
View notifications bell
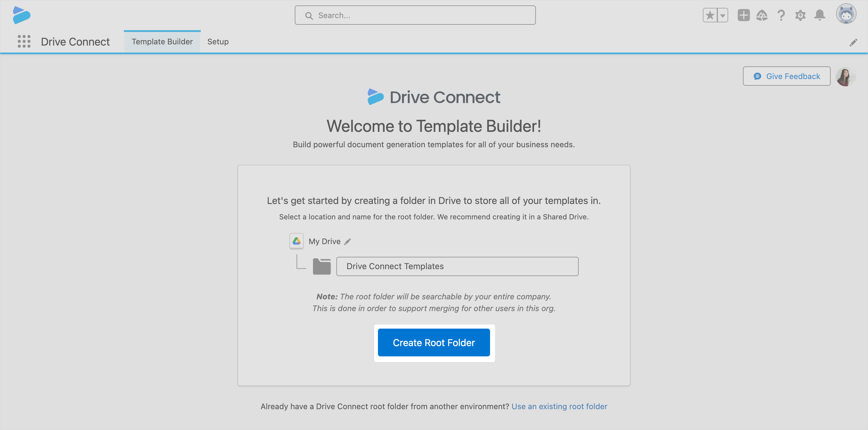coord(819,15)
